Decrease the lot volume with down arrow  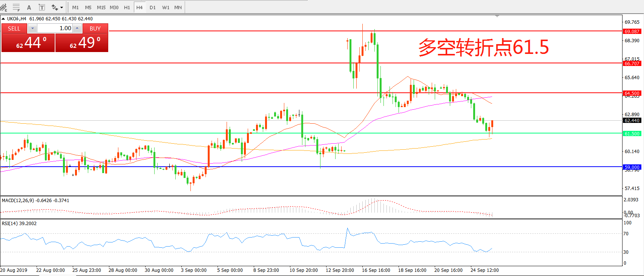[x=32, y=28]
